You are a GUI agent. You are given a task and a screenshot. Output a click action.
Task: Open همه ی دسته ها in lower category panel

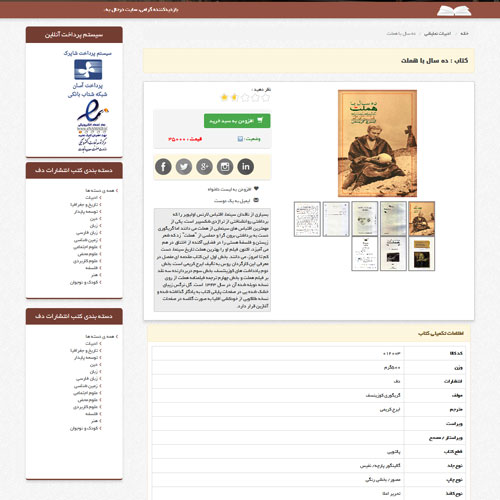[x=100, y=337]
